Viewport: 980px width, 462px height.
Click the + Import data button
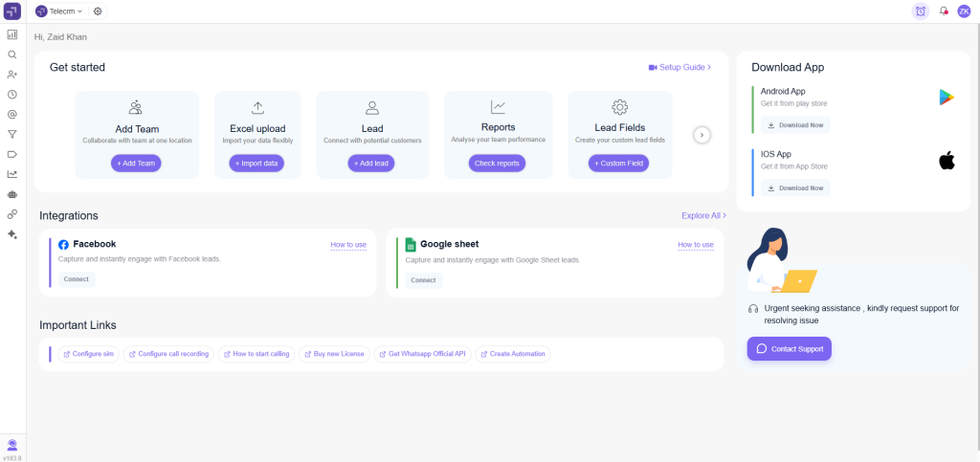[x=256, y=163]
